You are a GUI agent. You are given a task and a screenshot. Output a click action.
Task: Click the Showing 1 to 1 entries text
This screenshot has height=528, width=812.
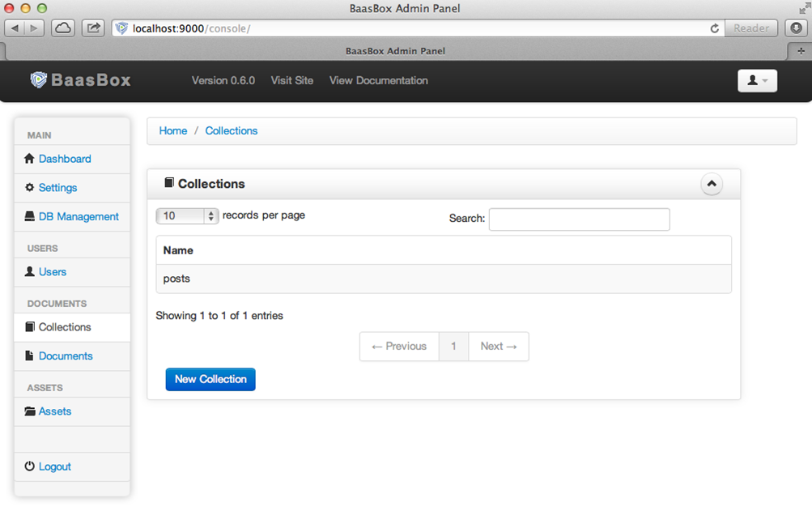click(x=219, y=316)
